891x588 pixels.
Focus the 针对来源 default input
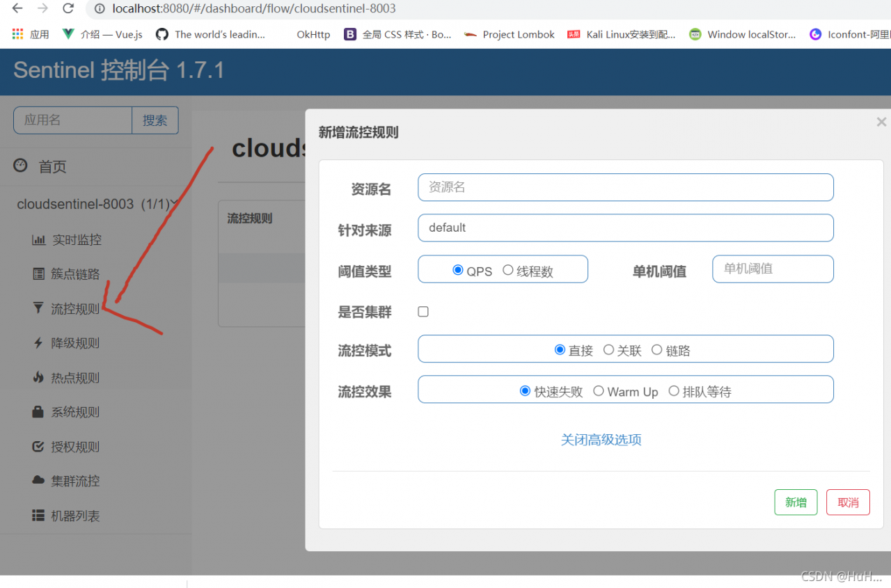tap(626, 228)
